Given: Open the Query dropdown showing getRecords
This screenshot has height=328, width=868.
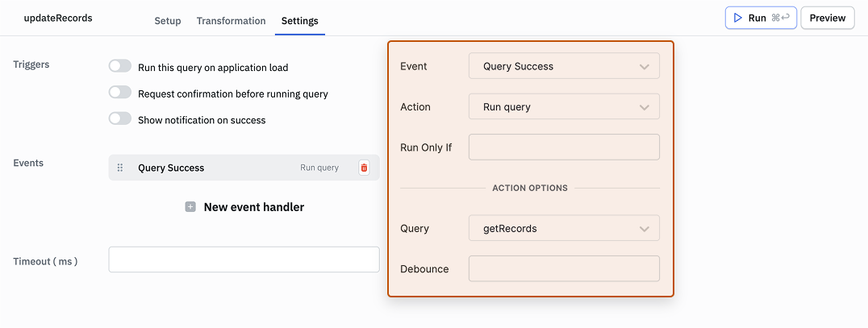Looking at the screenshot, I should [563, 228].
